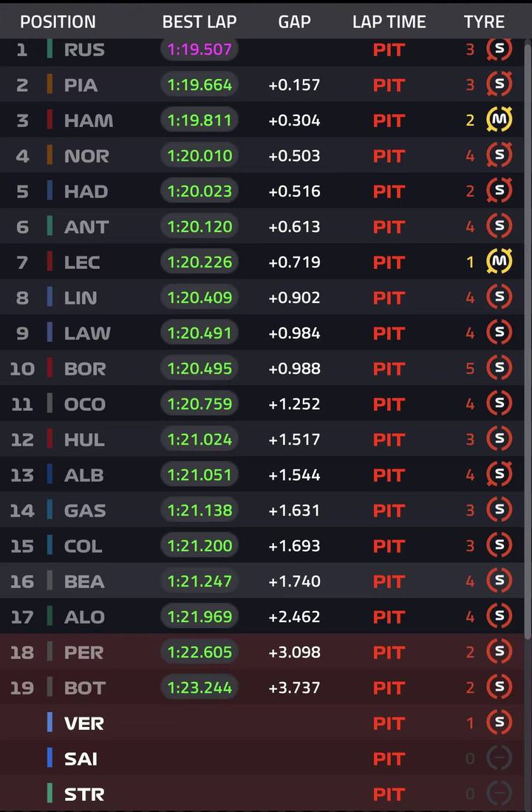Click the GAP column header
Viewport: 532px width, 812px height.
click(294, 22)
